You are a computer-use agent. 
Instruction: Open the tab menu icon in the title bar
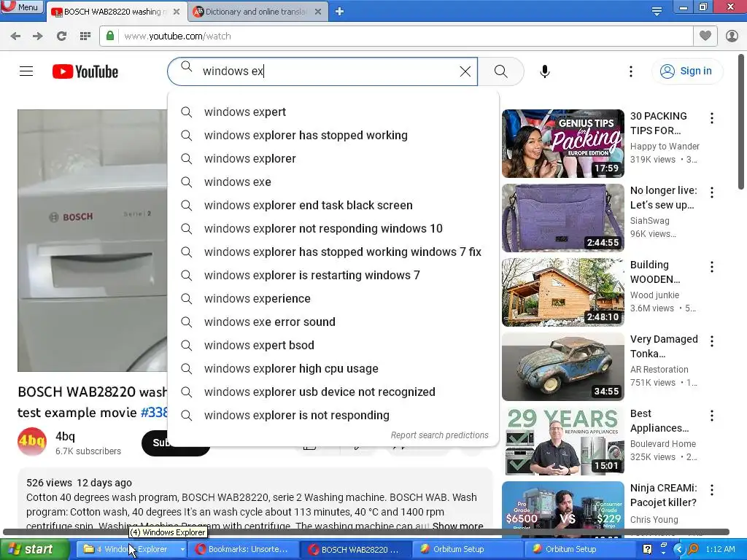[x=657, y=11]
